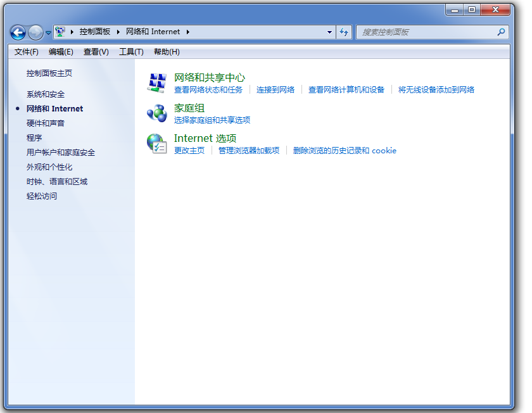Open the 文件(F) menu

click(x=27, y=52)
